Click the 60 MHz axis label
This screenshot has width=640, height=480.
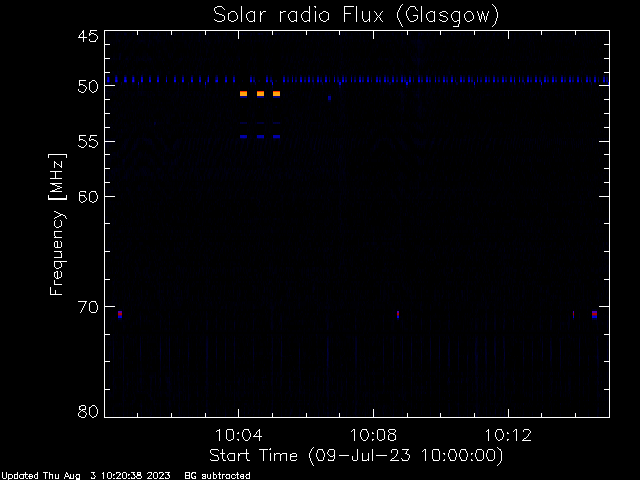coord(88,197)
